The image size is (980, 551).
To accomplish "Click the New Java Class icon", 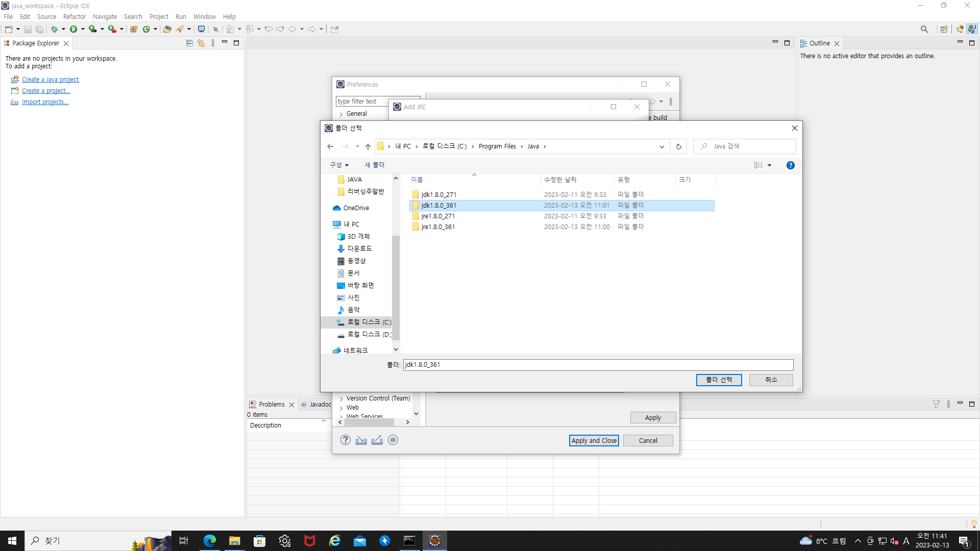I will coord(146,29).
